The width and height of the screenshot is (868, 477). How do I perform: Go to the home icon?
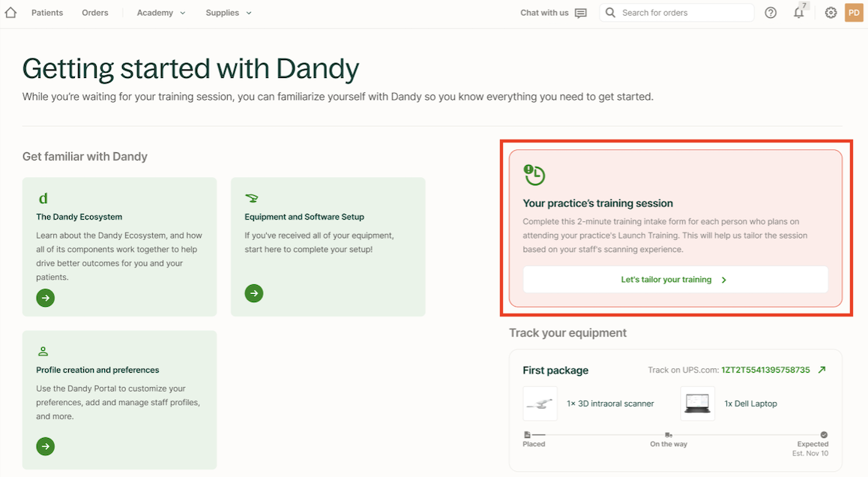click(10, 13)
